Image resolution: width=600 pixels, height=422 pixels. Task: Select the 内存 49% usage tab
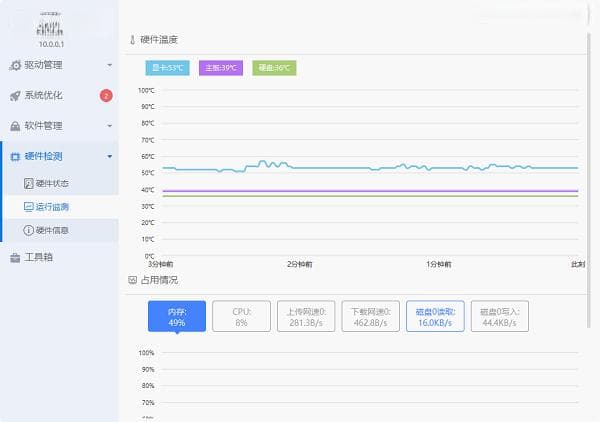[x=177, y=316]
